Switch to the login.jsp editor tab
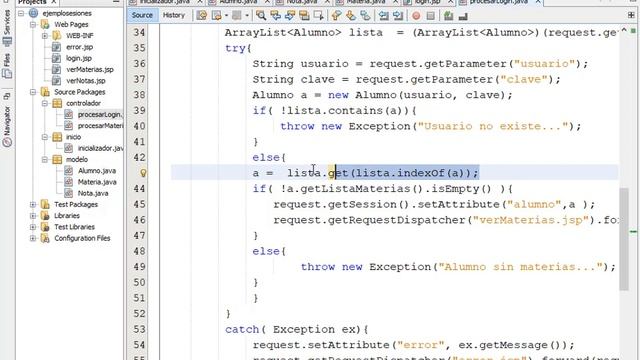The image size is (640, 360). pos(427,2)
